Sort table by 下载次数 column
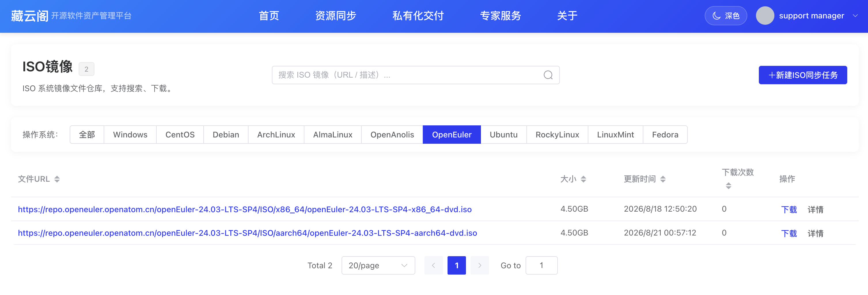The height and width of the screenshot is (295, 868). pyautogui.click(x=729, y=186)
